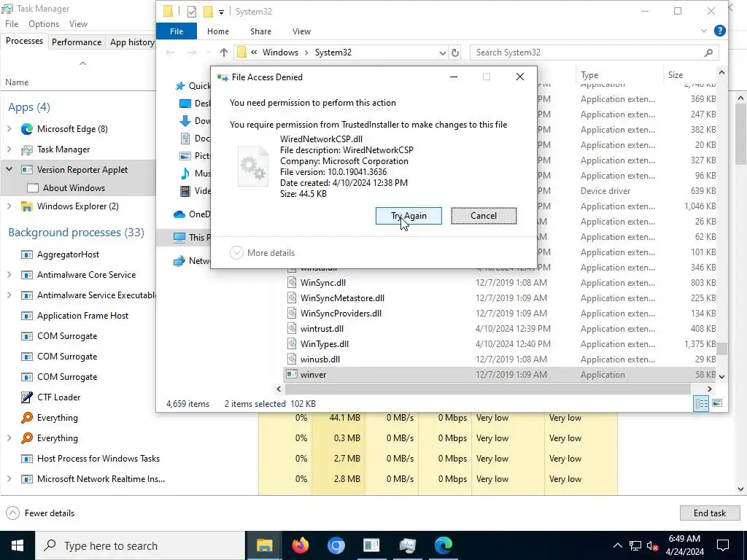The width and height of the screenshot is (747, 560).
Task: Open the Share ribbon tab in Explorer
Action: [x=260, y=31]
